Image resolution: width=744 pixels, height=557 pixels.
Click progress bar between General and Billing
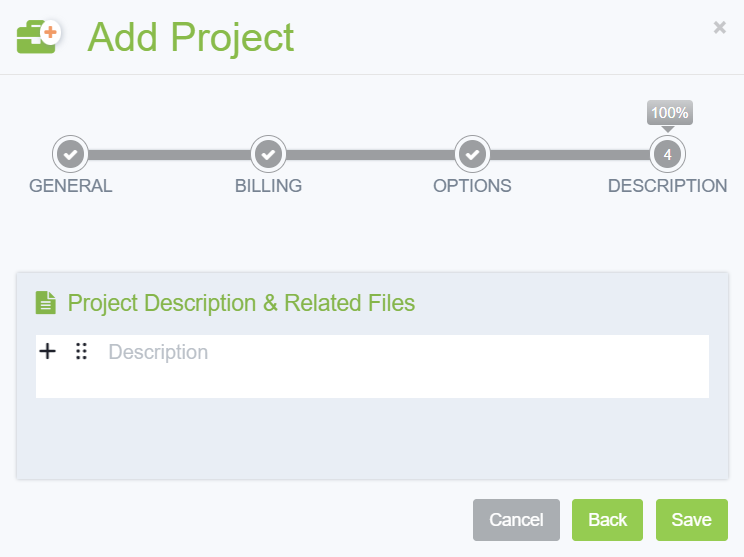[x=169, y=155]
